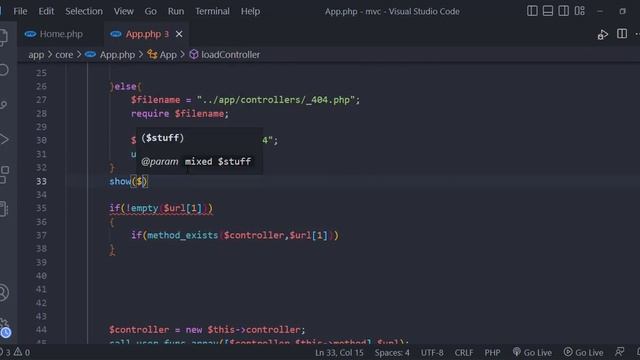The height and width of the screenshot is (360, 640).
Task: Open the View menu
Action: 123,11
